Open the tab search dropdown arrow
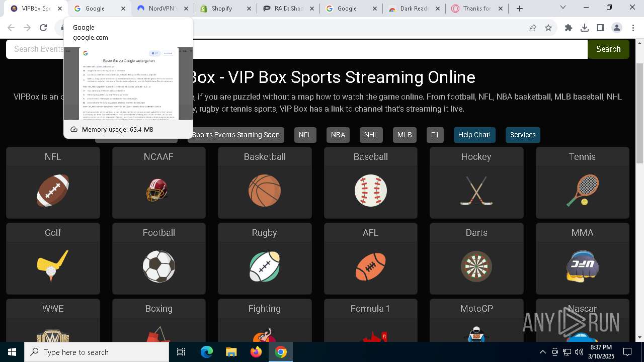The height and width of the screenshot is (362, 644). coord(563,8)
